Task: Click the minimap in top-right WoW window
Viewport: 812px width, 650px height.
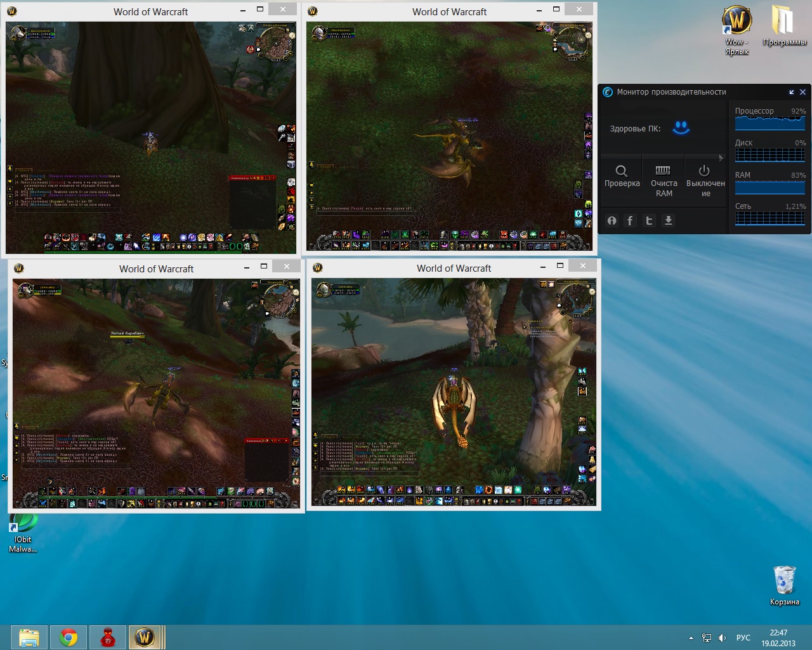Action: (x=572, y=43)
